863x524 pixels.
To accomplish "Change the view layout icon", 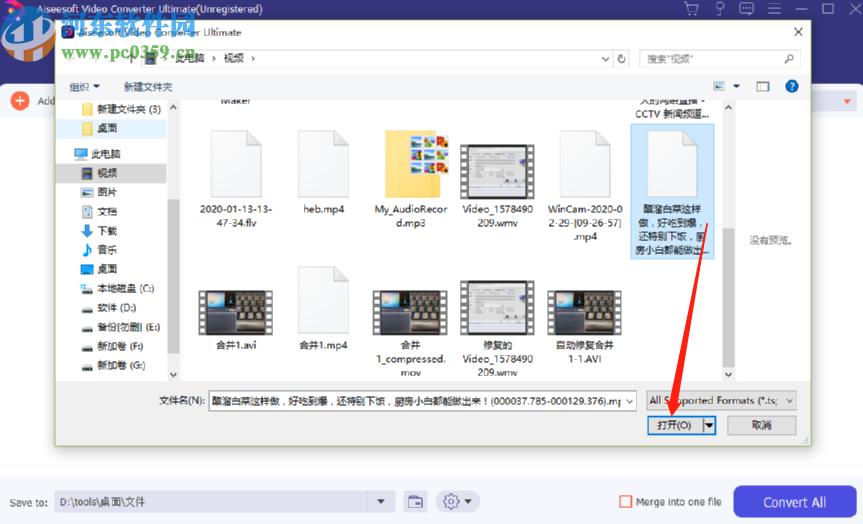I will 719,86.
